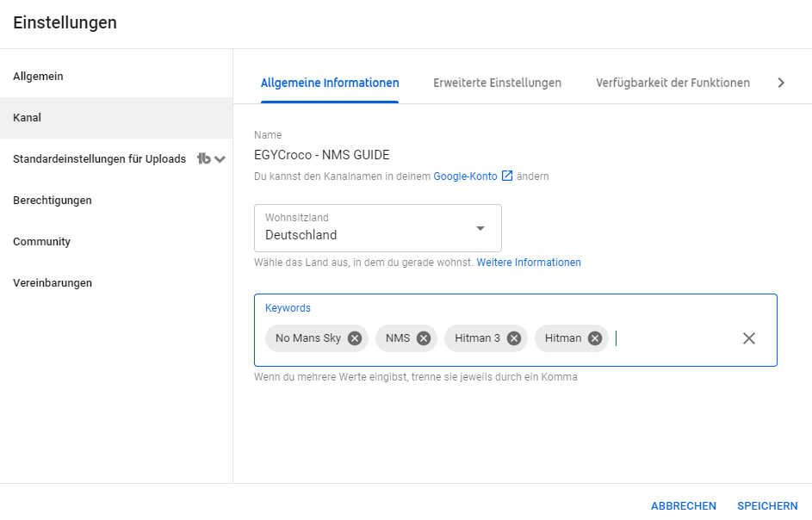Viewport: 812px width, 520px height.
Task: Follow the Weitere Informationen link
Action: tap(529, 262)
